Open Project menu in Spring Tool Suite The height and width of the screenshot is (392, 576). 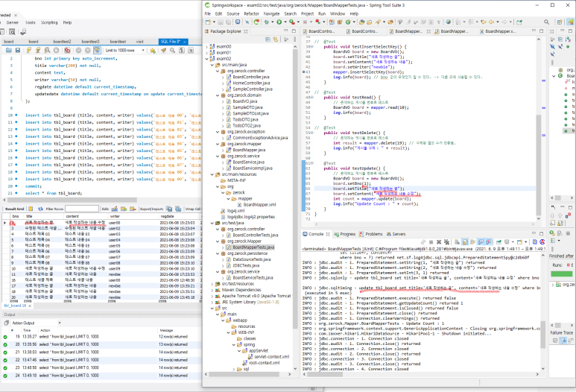(307, 13)
